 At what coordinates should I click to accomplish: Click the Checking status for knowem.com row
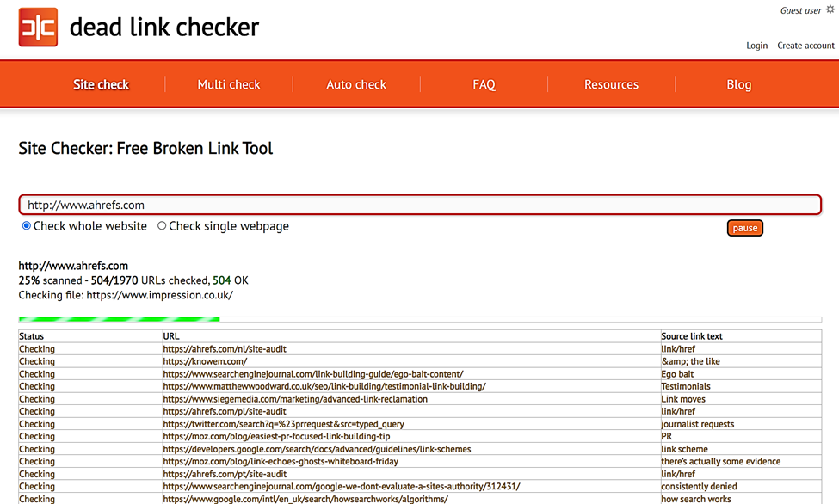[37, 362]
